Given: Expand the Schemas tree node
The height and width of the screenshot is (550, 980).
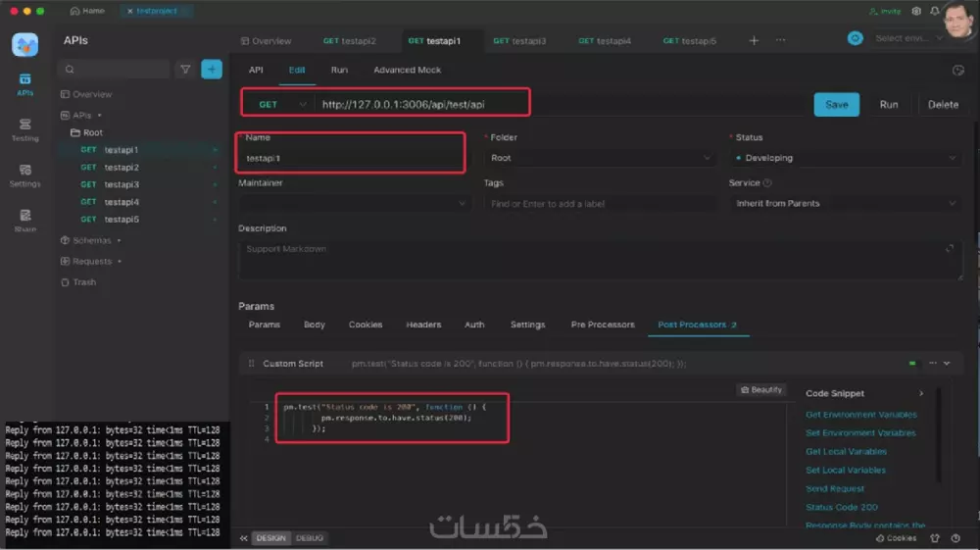Looking at the screenshot, I should coord(90,240).
